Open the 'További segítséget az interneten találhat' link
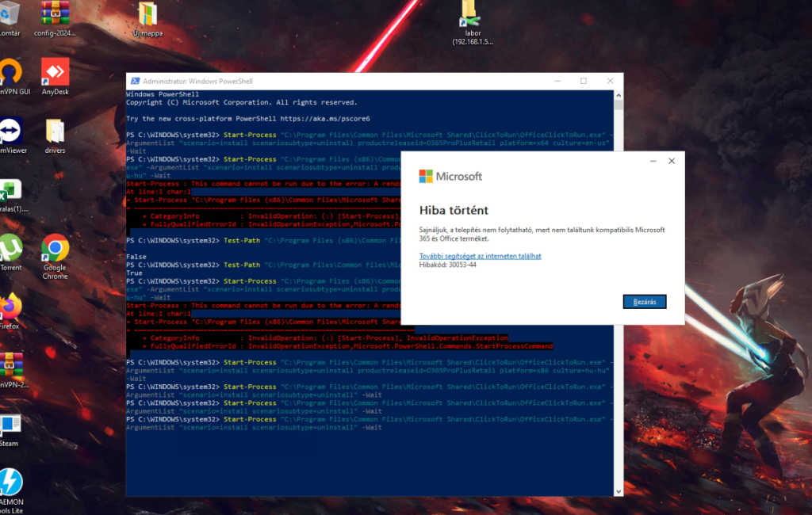Viewport: 812px width, 515px height. 480,256
